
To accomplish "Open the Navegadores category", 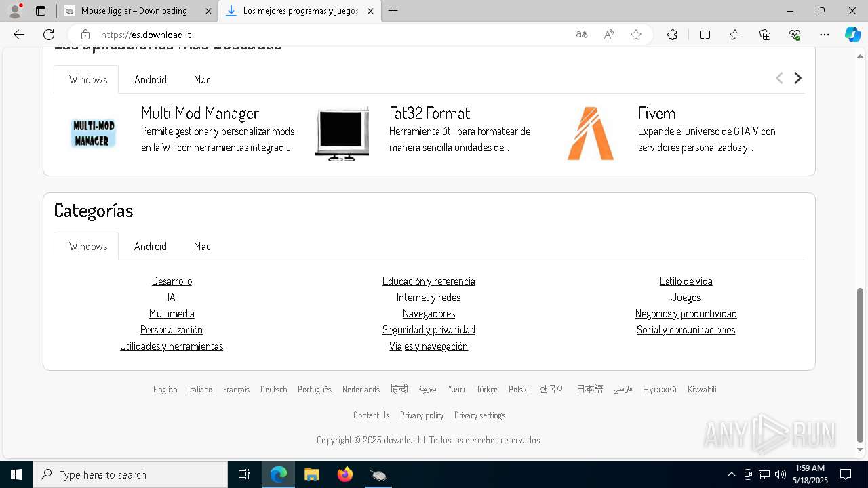I will 429,313.
